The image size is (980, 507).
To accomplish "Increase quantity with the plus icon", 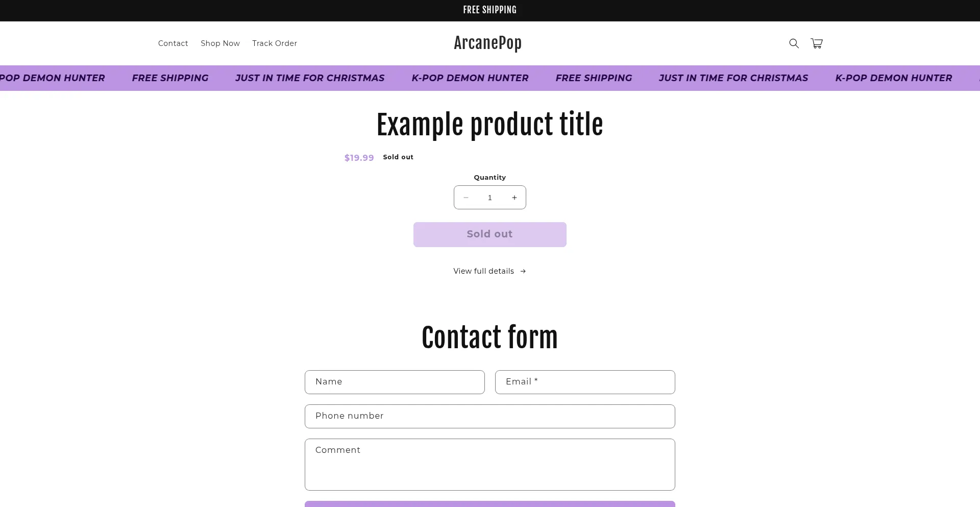I will (x=514, y=198).
